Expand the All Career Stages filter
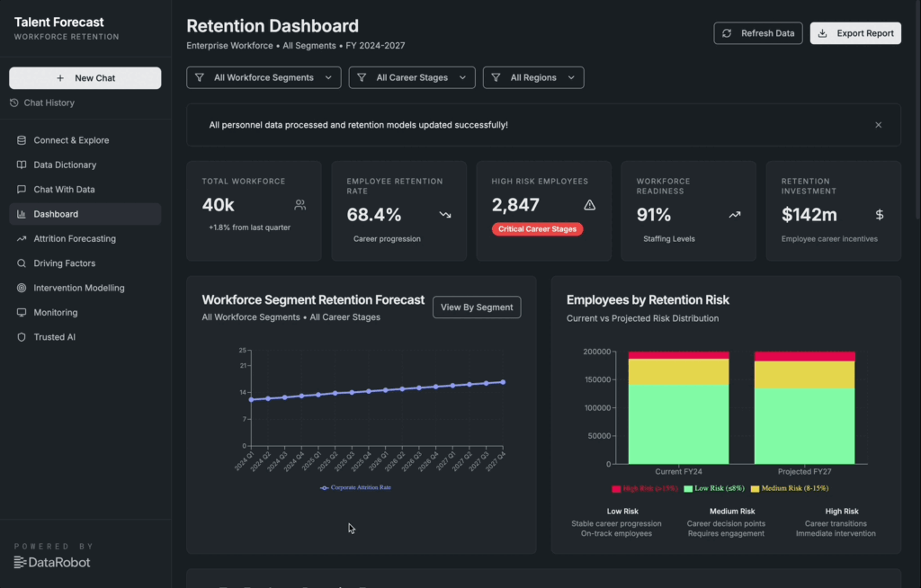Image resolution: width=921 pixels, height=588 pixels. [x=412, y=78]
